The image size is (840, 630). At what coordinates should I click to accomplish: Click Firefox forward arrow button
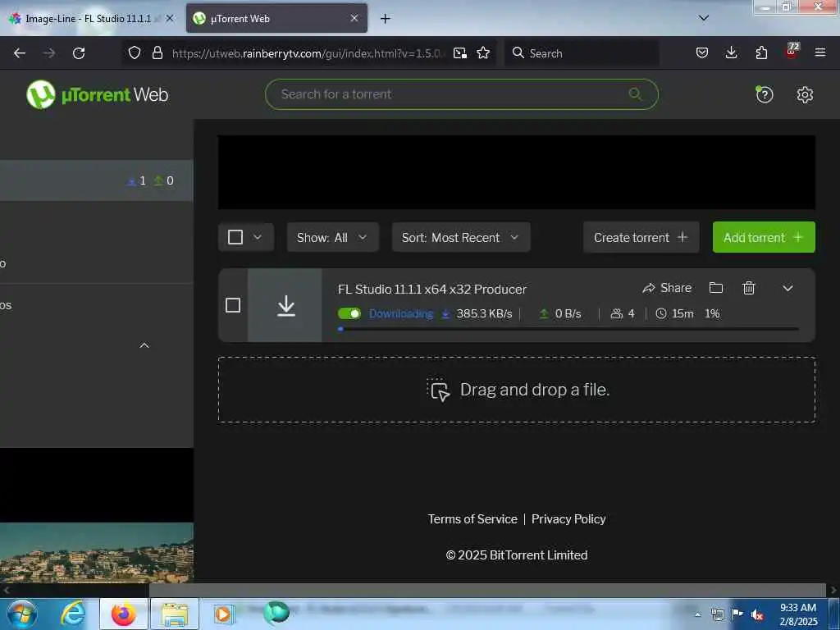tap(48, 53)
